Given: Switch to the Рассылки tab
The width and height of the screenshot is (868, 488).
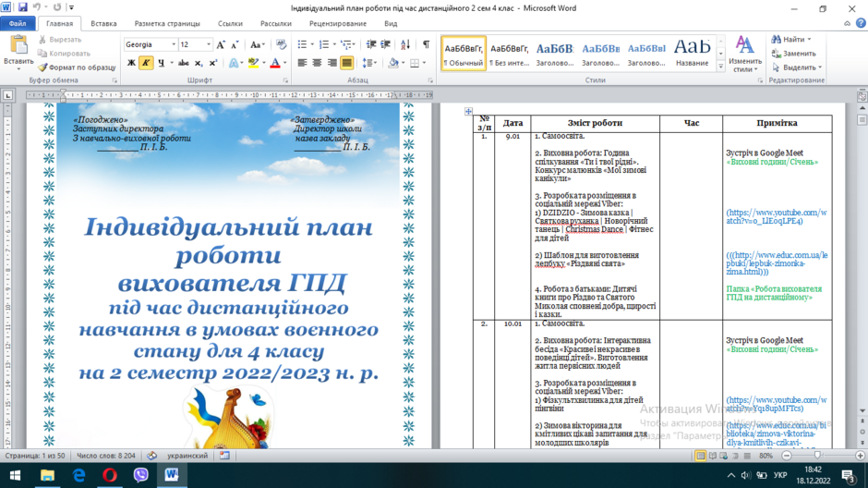Looking at the screenshot, I should [x=276, y=23].
